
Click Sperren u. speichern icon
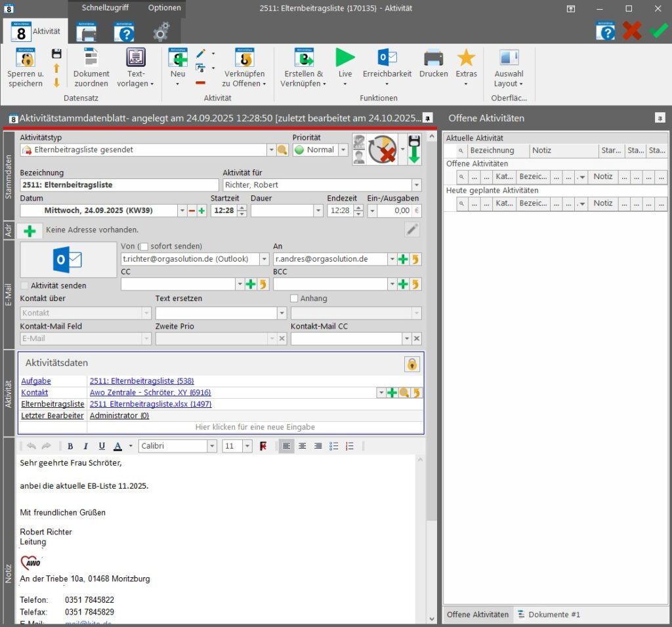click(x=26, y=58)
